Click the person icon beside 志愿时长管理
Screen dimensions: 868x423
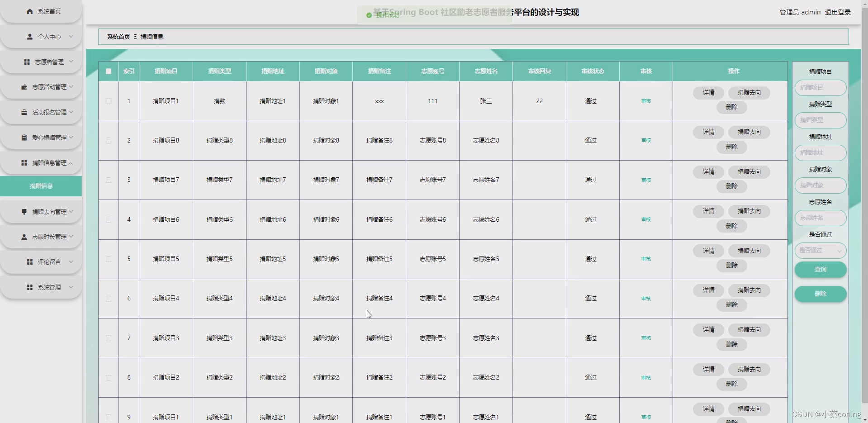[24, 237]
